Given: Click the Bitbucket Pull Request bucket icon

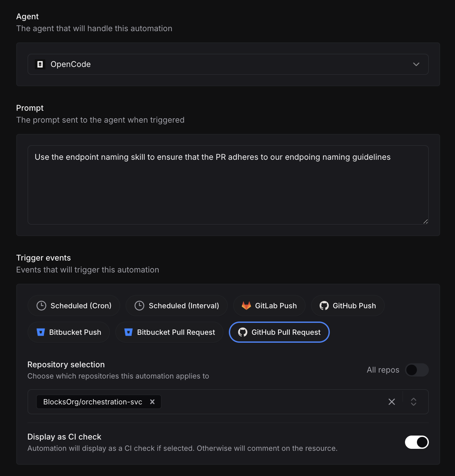Looking at the screenshot, I should pos(128,332).
